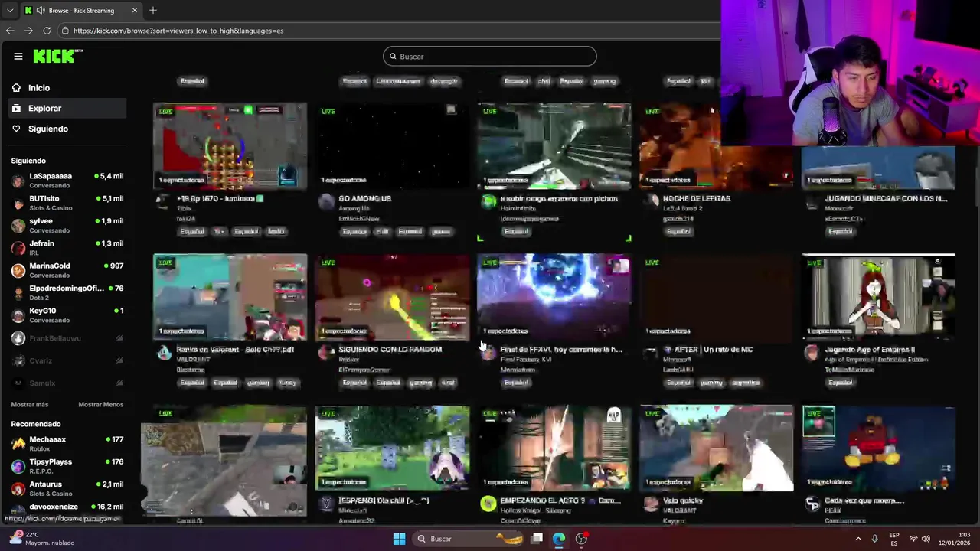Open ElpadredomingoOfi channel in sidebar
This screenshot has width=980, height=551.
pos(67,292)
